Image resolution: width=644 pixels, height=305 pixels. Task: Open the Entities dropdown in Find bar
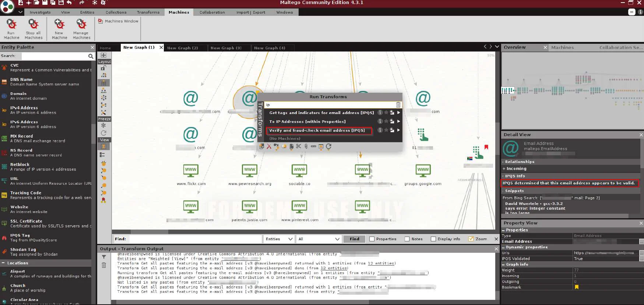point(279,239)
